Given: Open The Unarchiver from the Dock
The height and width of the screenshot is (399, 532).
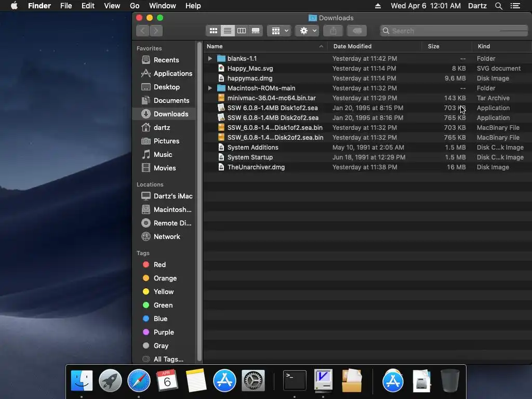Looking at the screenshot, I should point(352,380).
